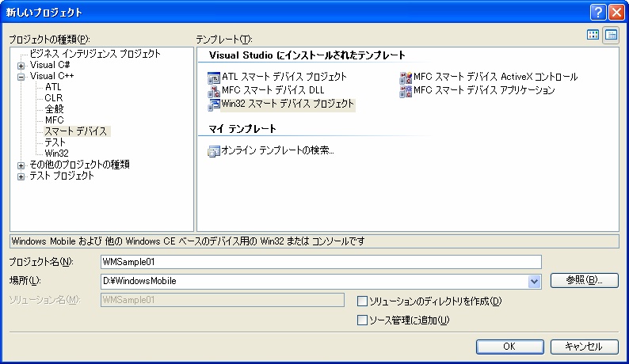The width and height of the screenshot is (629, 364).
Task: Click the オンライン テンプレートの検索 icon
Action: click(x=213, y=151)
